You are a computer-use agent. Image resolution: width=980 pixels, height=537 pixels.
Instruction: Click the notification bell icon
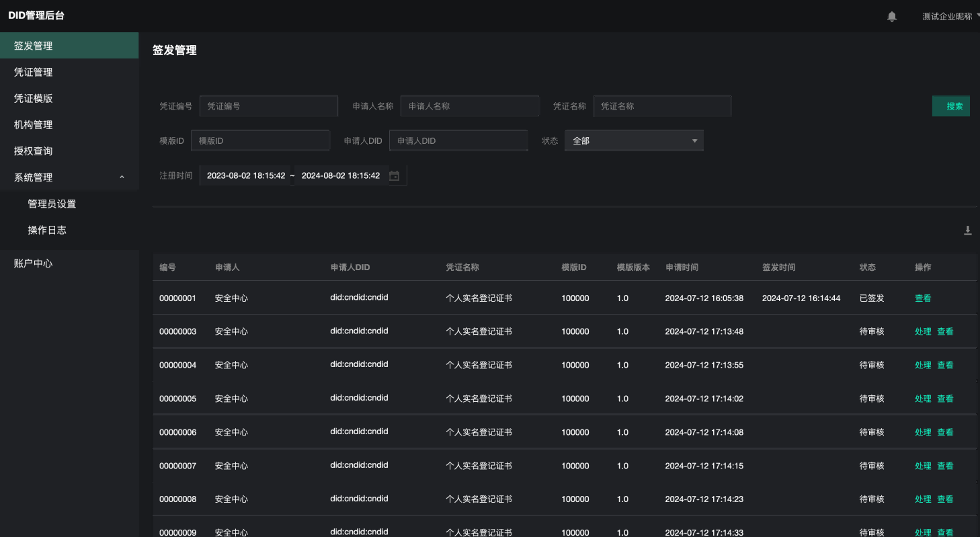click(892, 16)
